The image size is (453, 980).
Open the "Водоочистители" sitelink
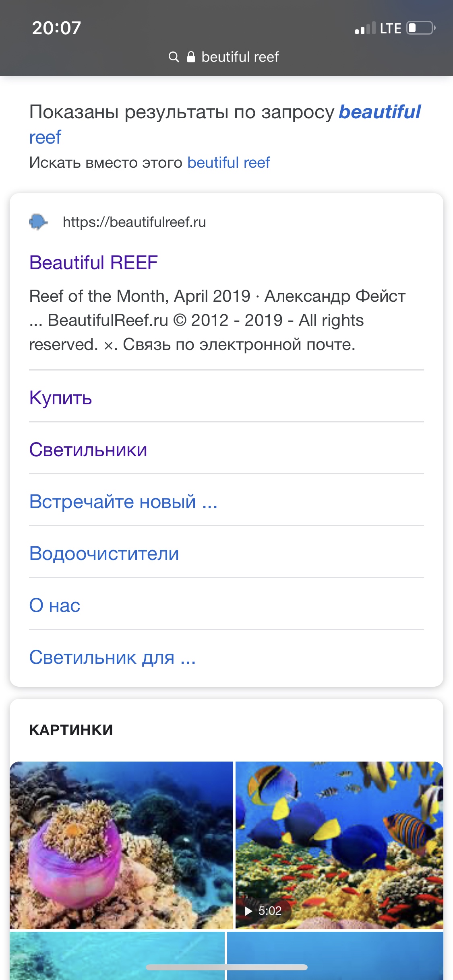pos(104,553)
